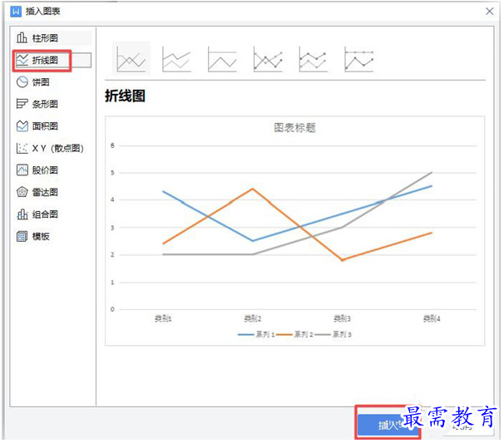
Task: Click the 系列 3 legend entry
Action: coord(333,334)
